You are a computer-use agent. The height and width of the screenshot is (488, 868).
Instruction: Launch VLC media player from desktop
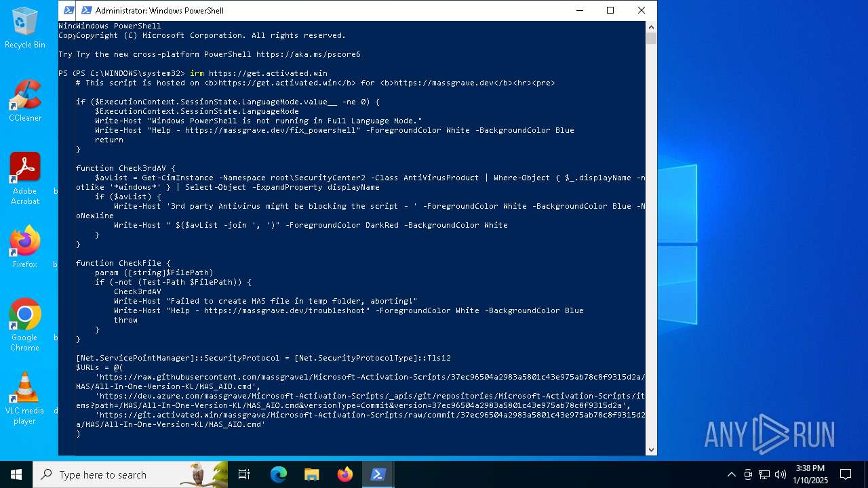point(24,398)
